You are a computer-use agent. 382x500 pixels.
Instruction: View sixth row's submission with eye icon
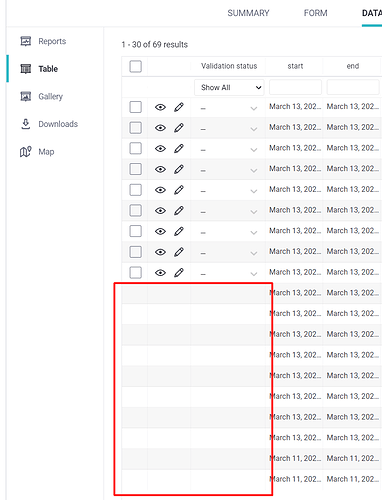point(160,211)
